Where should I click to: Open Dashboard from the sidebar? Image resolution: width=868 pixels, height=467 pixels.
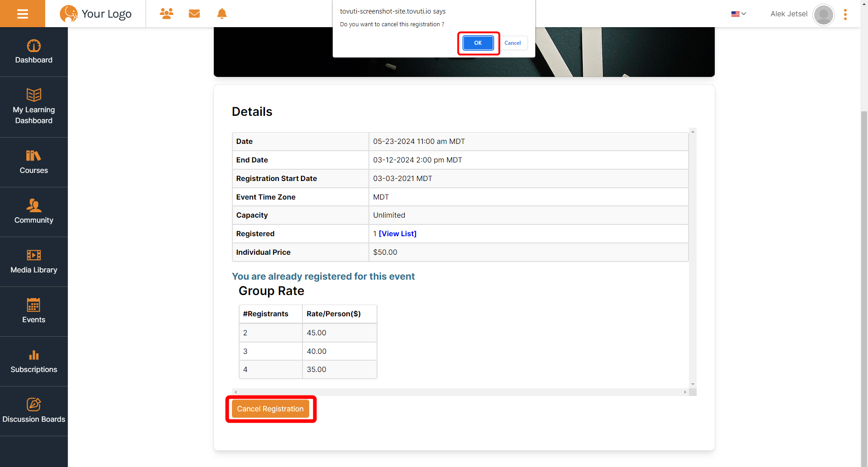pyautogui.click(x=34, y=52)
